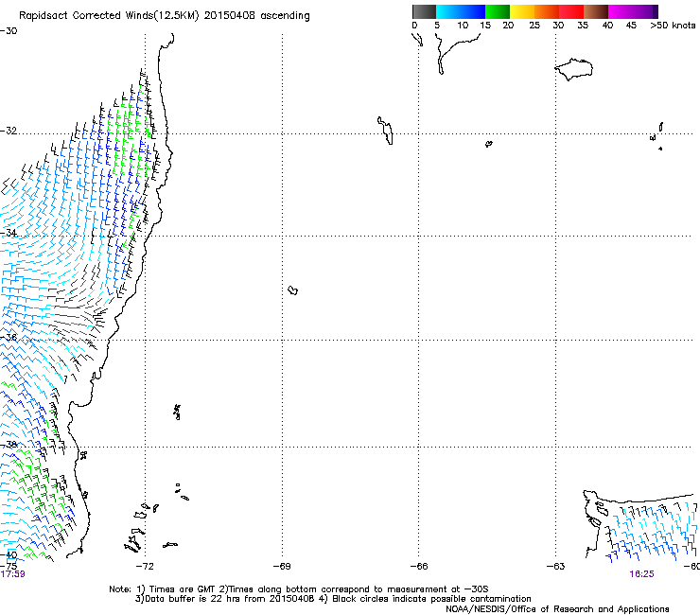
Task: Click the longitude label '-75'
Action: (9, 566)
